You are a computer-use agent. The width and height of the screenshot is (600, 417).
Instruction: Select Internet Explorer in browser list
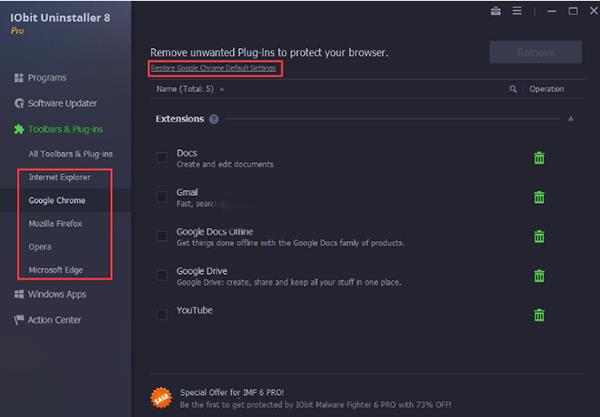coord(59,177)
